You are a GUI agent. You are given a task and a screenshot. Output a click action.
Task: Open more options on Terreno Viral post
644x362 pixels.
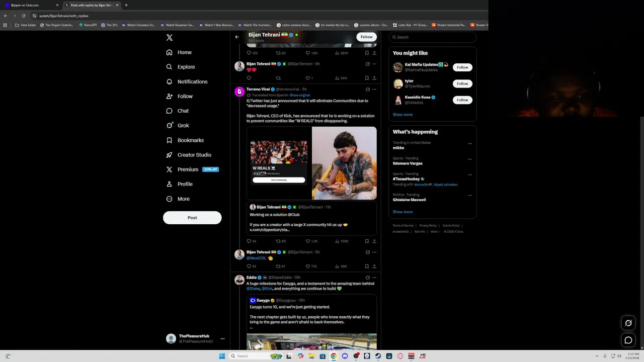[374, 89]
